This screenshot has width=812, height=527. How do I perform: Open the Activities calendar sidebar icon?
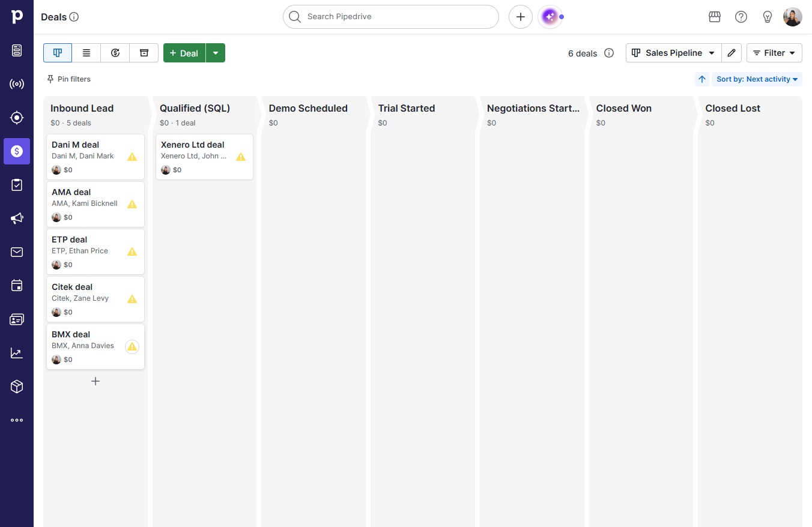[x=17, y=286]
